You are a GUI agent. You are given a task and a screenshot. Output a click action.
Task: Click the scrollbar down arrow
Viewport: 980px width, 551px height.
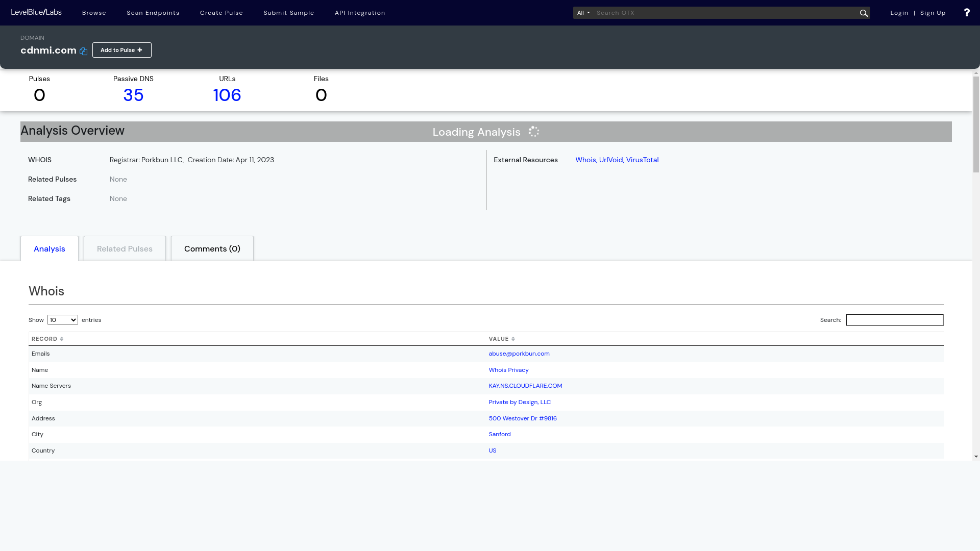[x=976, y=457]
